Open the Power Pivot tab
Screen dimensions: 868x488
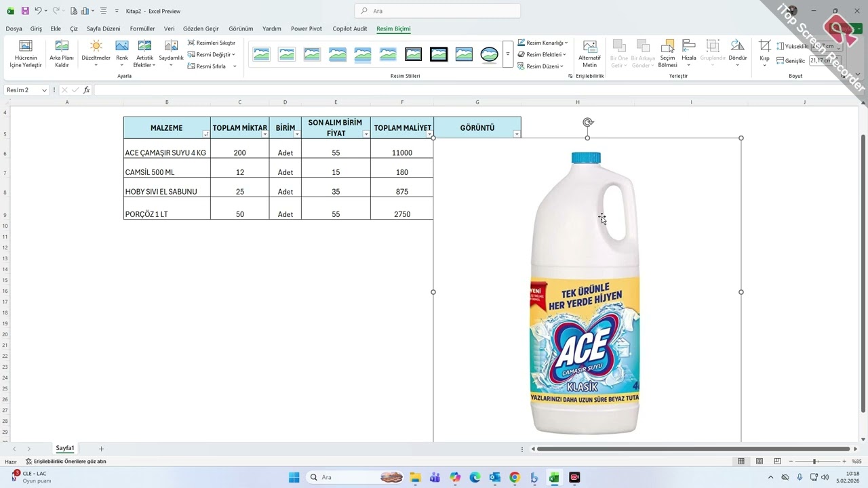pos(307,28)
